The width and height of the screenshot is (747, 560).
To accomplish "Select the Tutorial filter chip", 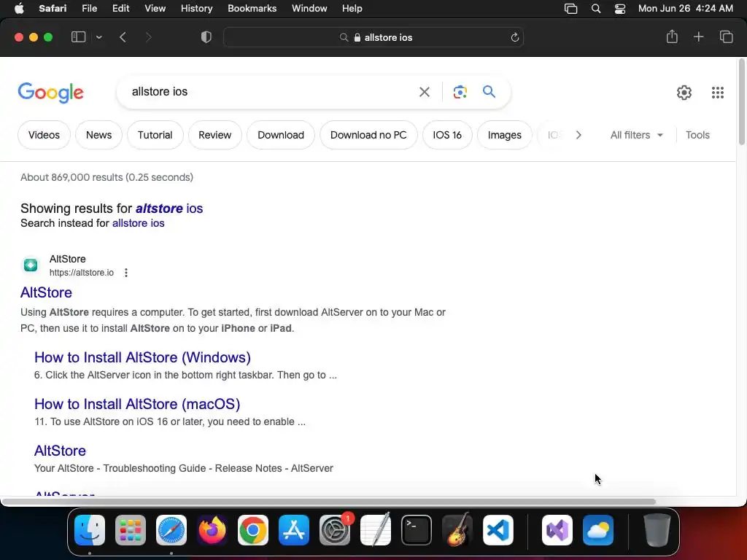I will click(155, 135).
